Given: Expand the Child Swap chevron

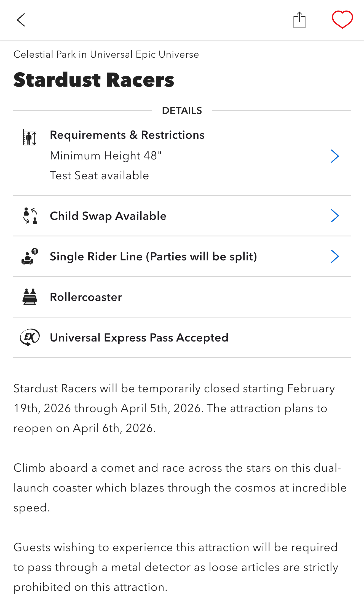Looking at the screenshot, I should [x=334, y=216].
